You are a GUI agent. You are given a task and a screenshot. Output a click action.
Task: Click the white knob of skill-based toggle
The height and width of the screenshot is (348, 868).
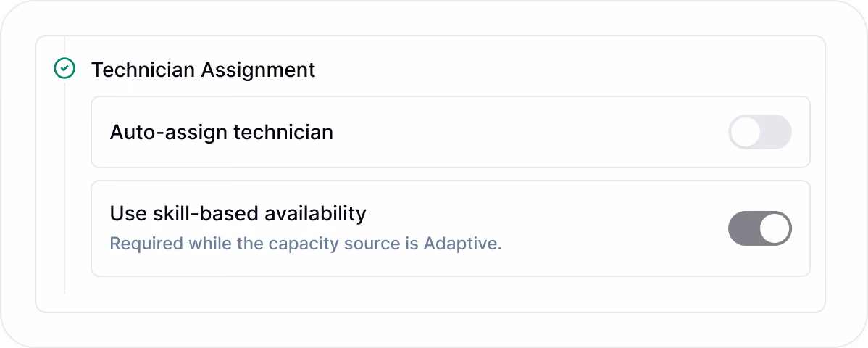[x=774, y=228]
